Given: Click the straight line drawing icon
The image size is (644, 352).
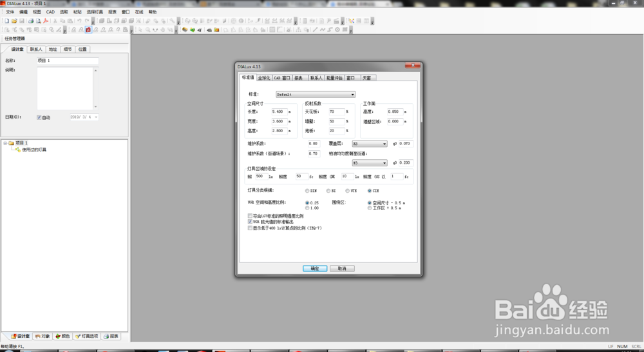Looking at the screenshot, I should point(315,30).
